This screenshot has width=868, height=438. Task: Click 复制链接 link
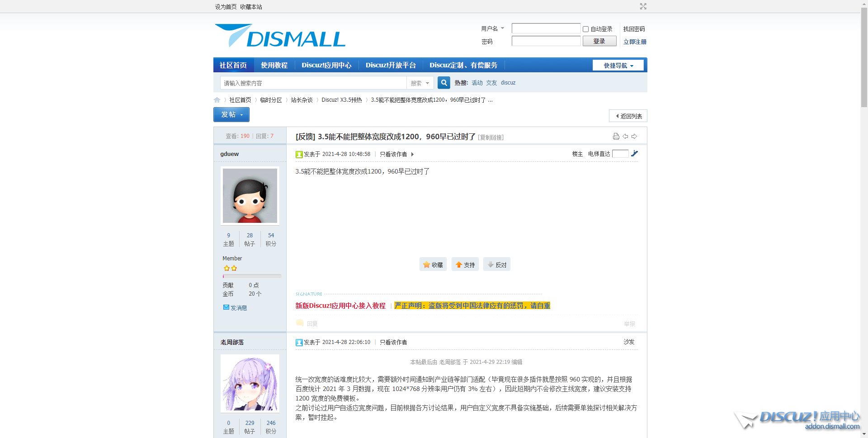[491, 137]
